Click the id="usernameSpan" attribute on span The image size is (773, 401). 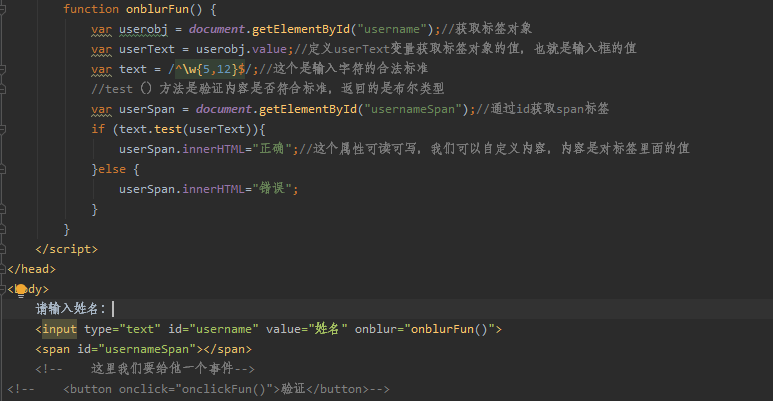[137, 349]
